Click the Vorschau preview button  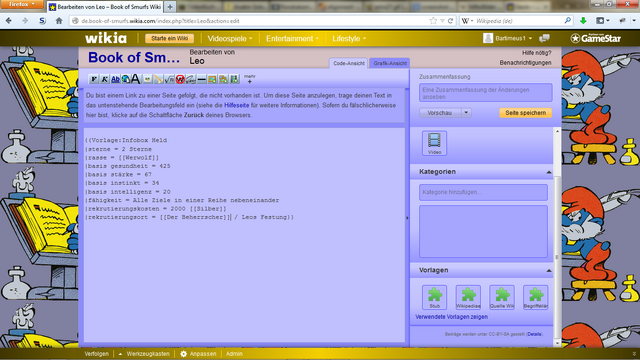[440, 113]
